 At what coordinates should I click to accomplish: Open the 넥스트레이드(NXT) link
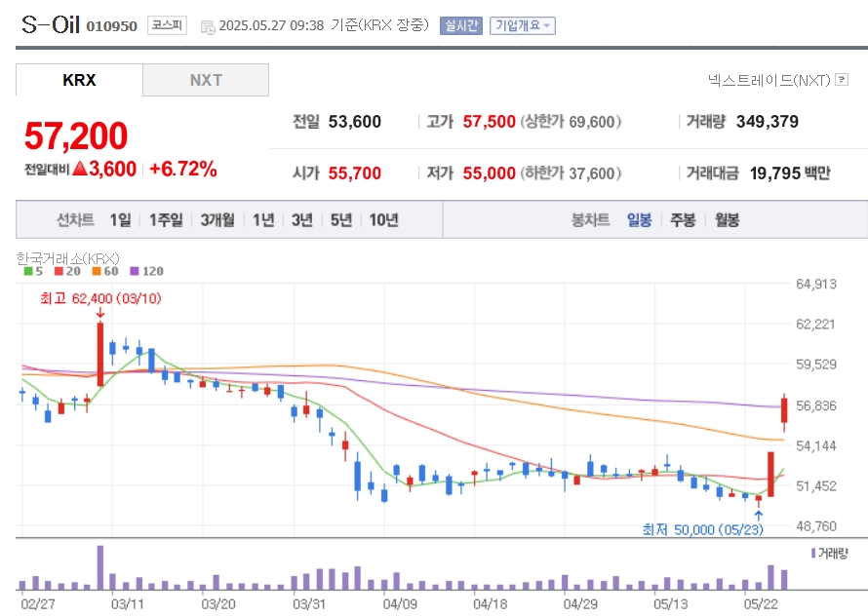tap(769, 80)
